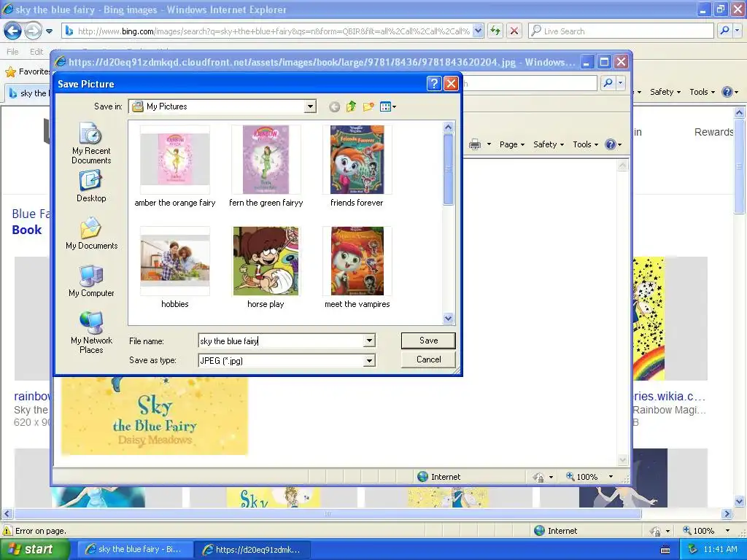Open My Network Places shortcut
The width and height of the screenshot is (747, 560).
pos(91,332)
